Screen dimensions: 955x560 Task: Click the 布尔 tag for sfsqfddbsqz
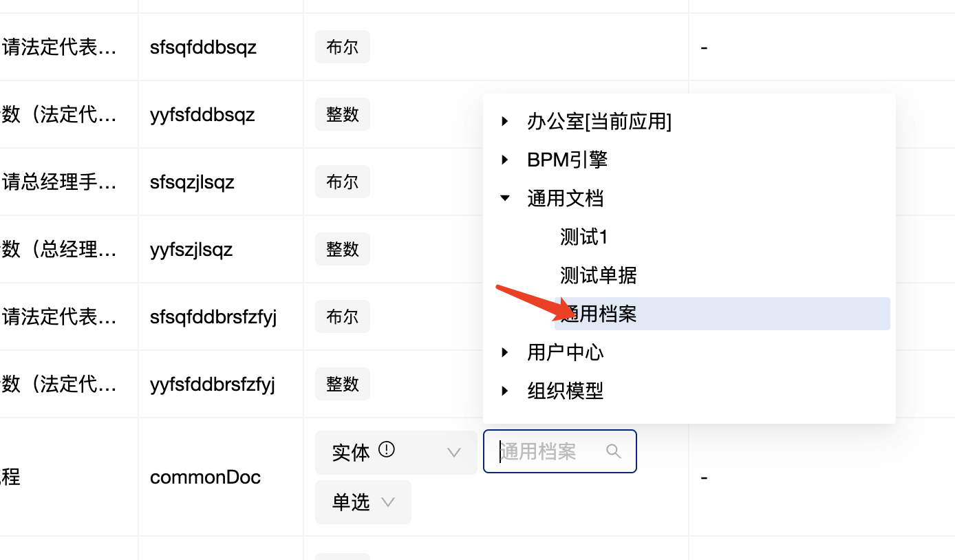pos(343,47)
